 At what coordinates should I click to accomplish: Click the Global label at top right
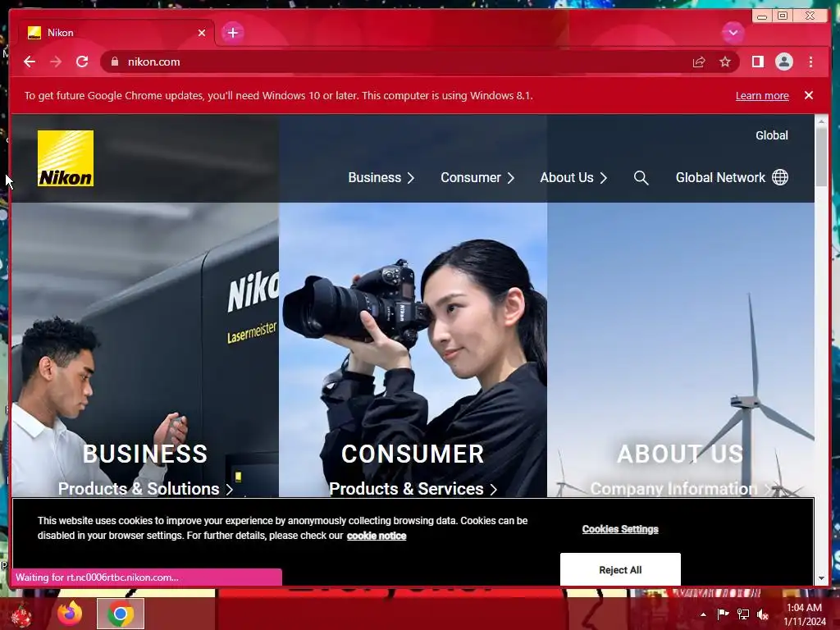pyautogui.click(x=771, y=135)
